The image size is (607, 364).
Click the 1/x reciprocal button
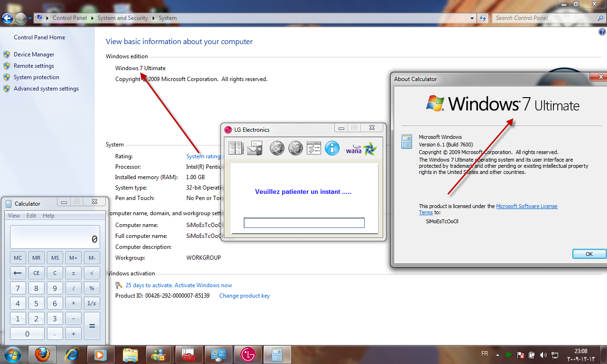pyautogui.click(x=92, y=303)
